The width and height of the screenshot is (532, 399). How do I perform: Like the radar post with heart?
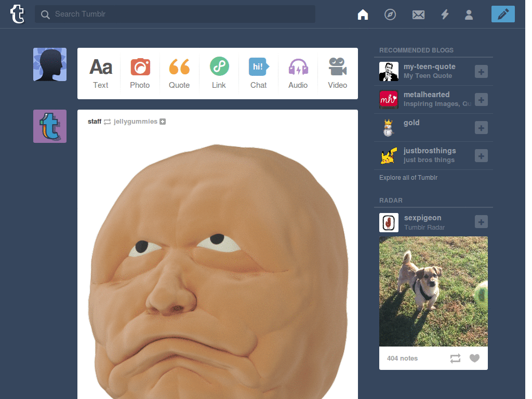pyautogui.click(x=474, y=358)
